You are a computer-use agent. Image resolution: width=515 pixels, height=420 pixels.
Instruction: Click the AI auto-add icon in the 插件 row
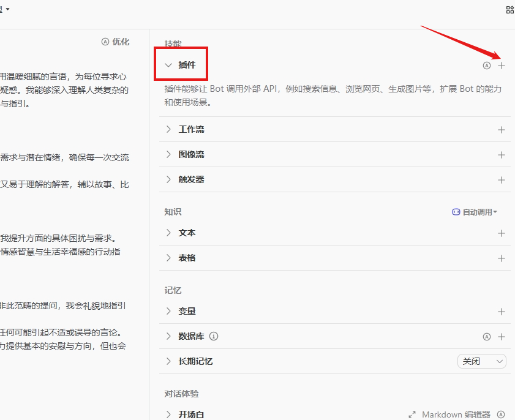click(487, 66)
